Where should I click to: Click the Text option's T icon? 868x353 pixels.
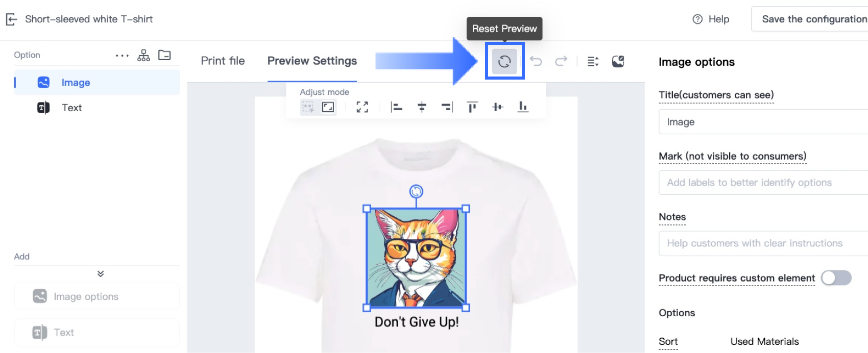43,108
